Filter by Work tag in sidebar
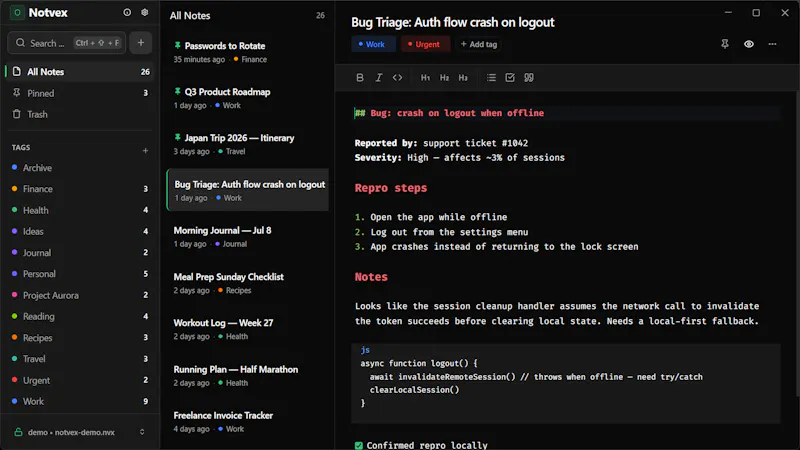800x450 pixels. (x=80, y=402)
